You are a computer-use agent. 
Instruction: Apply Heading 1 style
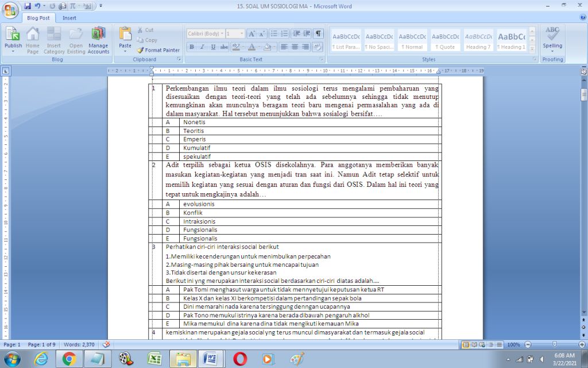pyautogui.click(x=512, y=40)
